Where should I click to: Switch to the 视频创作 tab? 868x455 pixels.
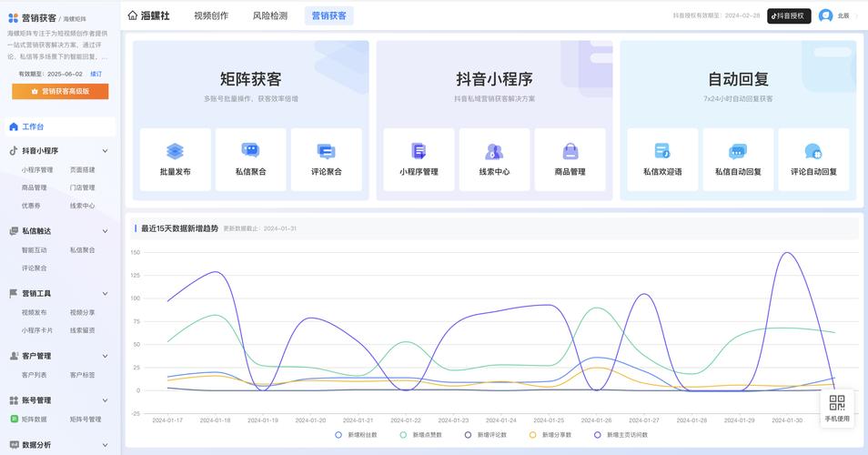pyautogui.click(x=211, y=15)
